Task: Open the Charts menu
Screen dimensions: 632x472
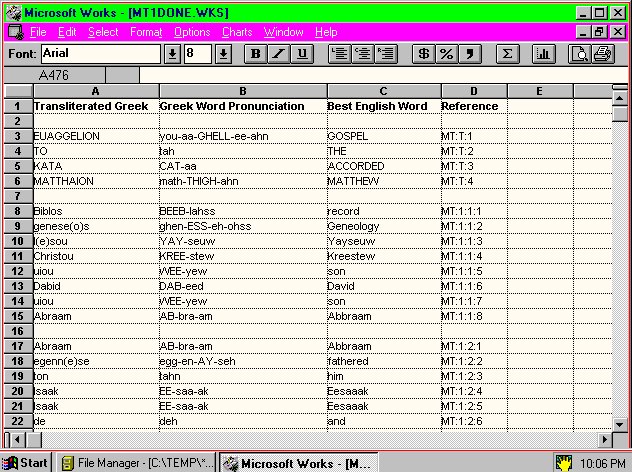Action: point(237,32)
